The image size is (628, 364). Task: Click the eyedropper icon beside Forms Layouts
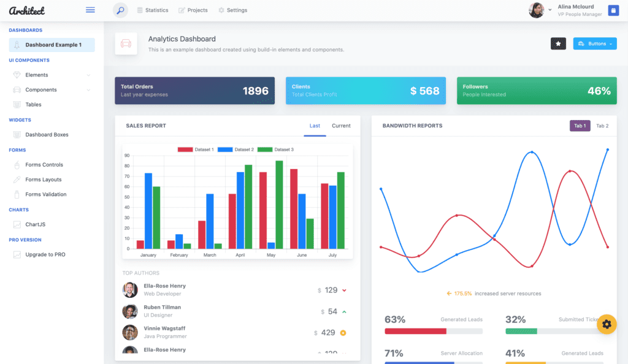coord(17,180)
